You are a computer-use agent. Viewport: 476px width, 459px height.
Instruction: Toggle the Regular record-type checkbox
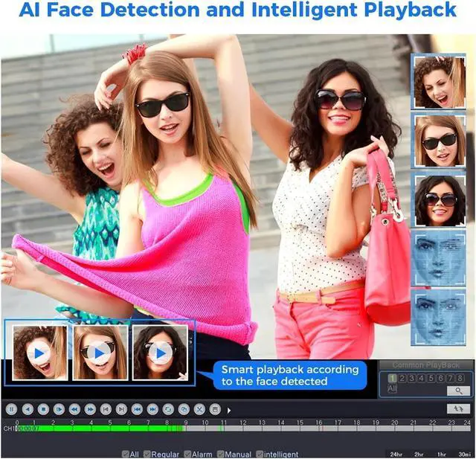click(x=147, y=454)
